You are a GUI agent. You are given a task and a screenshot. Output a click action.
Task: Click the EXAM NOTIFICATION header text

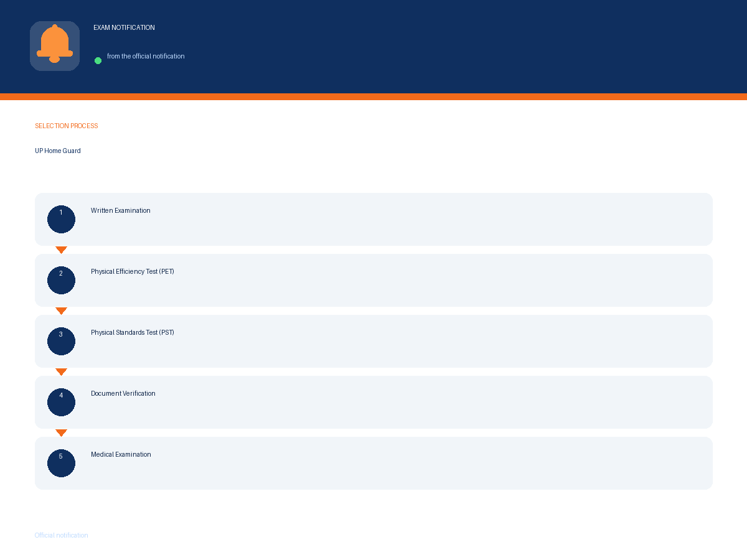click(124, 27)
